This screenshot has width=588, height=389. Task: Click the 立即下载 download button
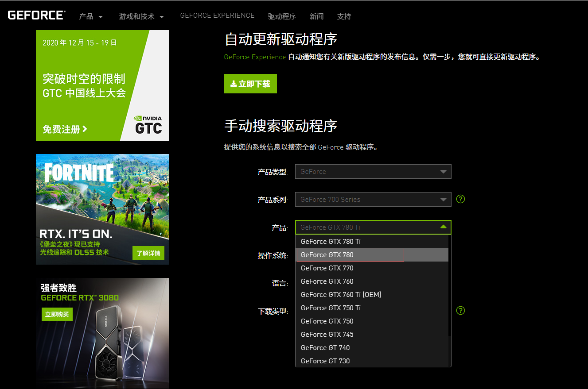pyautogui.click(x=250, y=84)
